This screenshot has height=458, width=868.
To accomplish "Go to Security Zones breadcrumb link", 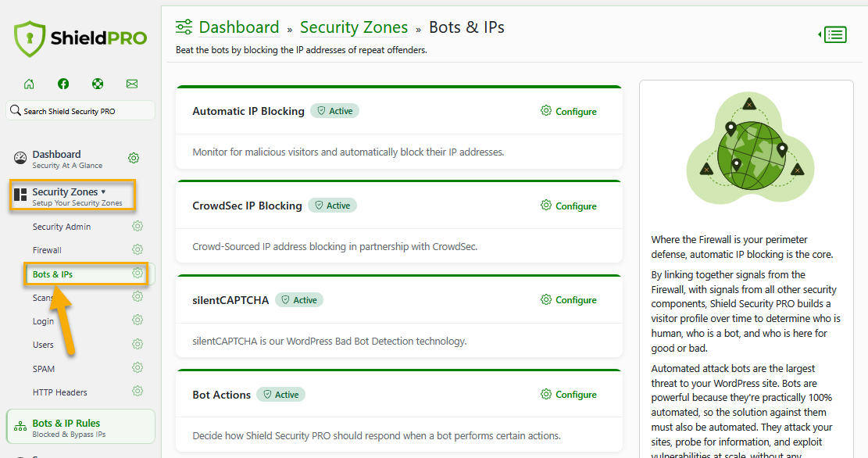I will 354,27.
